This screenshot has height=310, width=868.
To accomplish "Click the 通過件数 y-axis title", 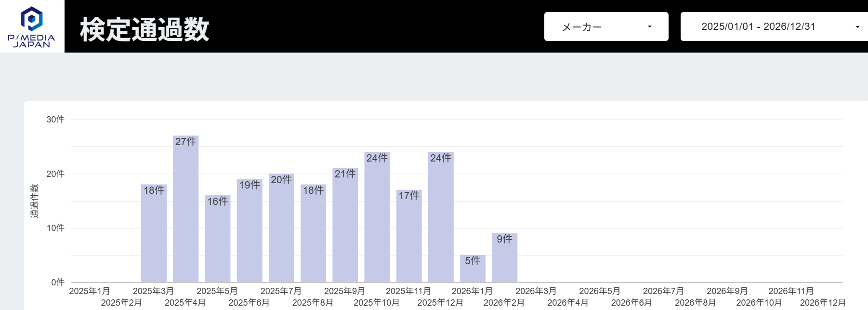I will tap(34, 201).
